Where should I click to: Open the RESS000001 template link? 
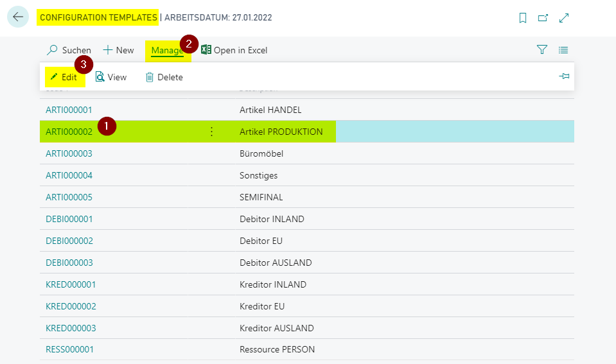[x=69, y=350]
